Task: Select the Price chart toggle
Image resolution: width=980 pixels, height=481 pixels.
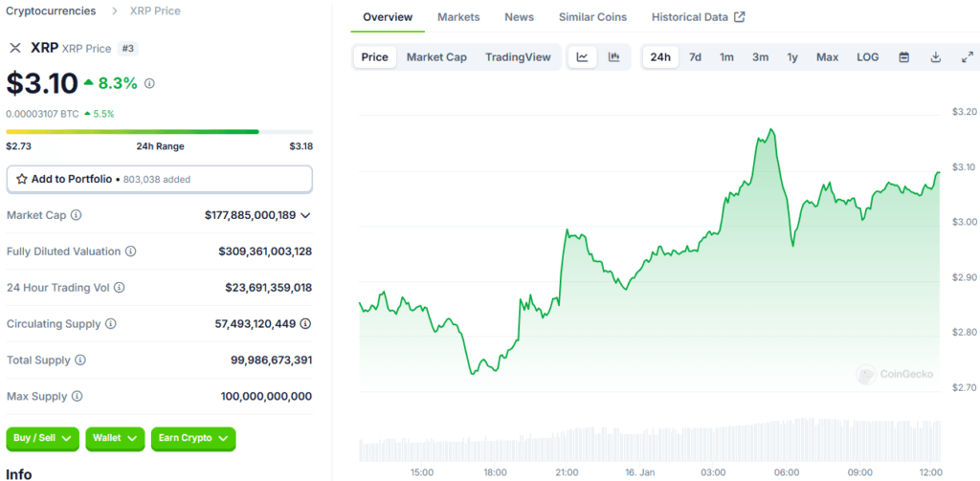Action: click(375, 57)
